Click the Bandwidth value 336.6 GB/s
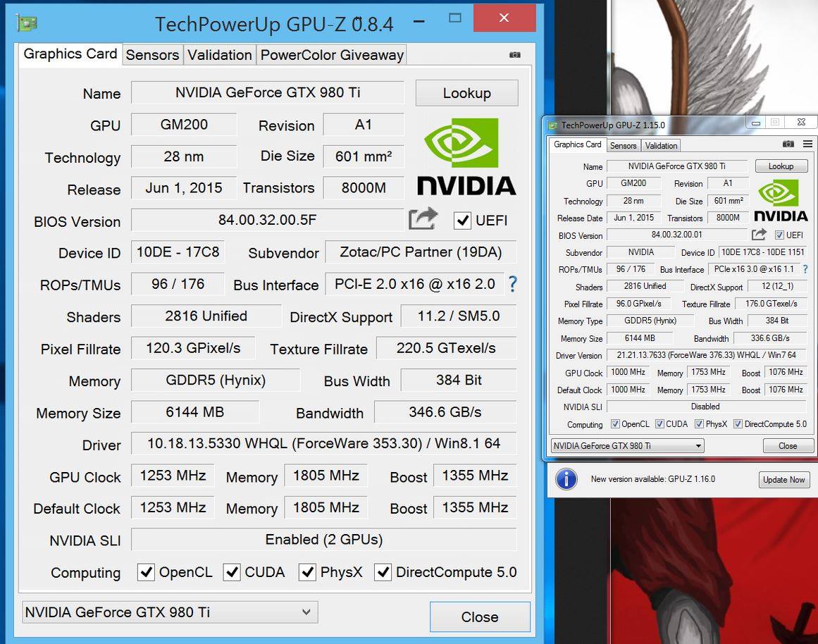This screenshot has width=818, height=644. point(770,338)
